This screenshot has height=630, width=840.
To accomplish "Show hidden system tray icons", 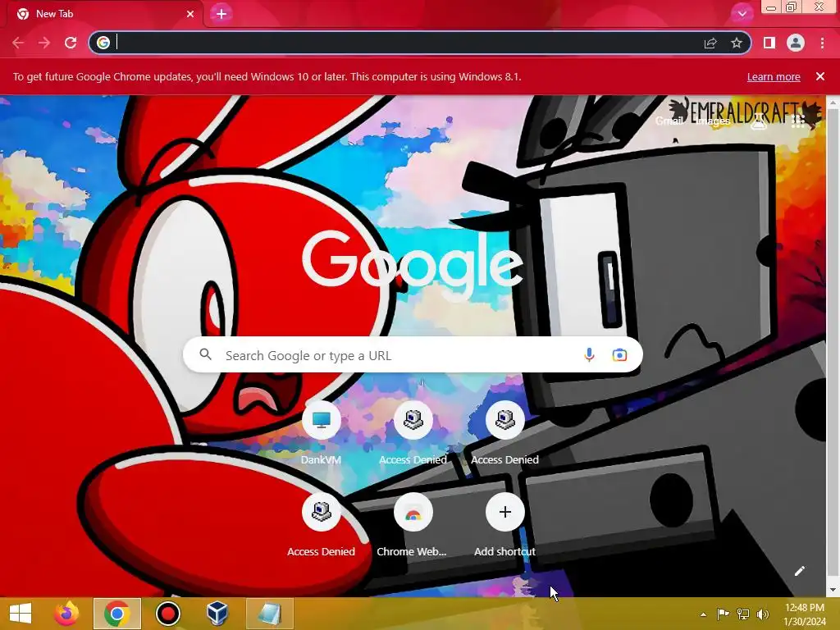I will click(703, 614).
